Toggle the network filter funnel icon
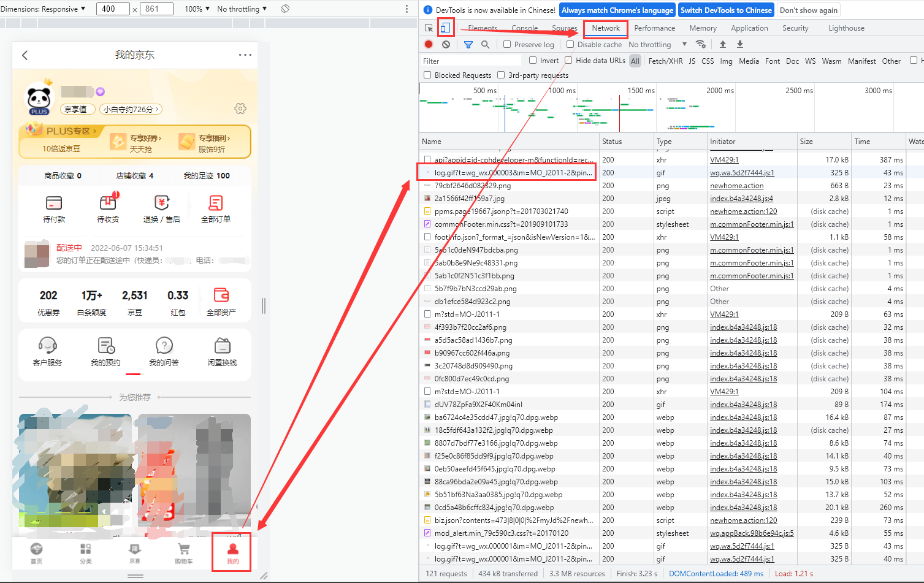The width and height of the screenshot is (924, 583). click(x=468, y=44)
